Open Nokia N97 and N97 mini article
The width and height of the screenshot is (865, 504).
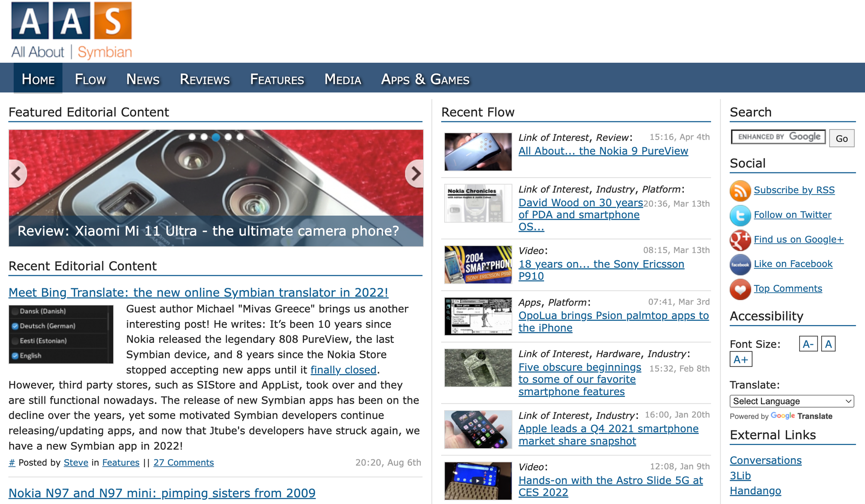pos(162,493)
